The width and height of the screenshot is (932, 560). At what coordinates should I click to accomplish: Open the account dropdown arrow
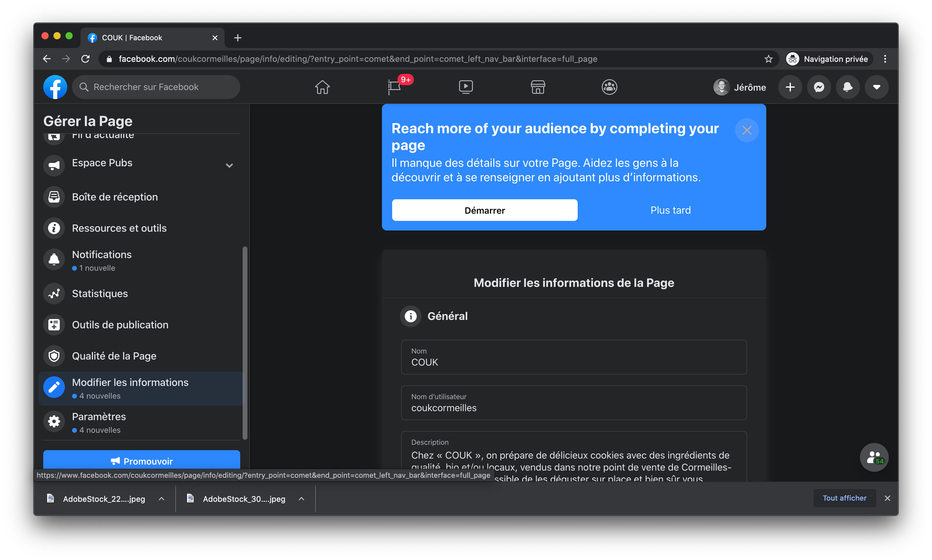(876, 87)
